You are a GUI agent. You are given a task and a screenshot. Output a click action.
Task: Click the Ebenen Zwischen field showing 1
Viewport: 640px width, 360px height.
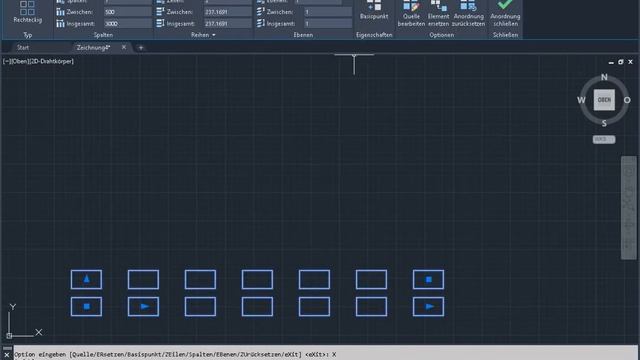328,12
